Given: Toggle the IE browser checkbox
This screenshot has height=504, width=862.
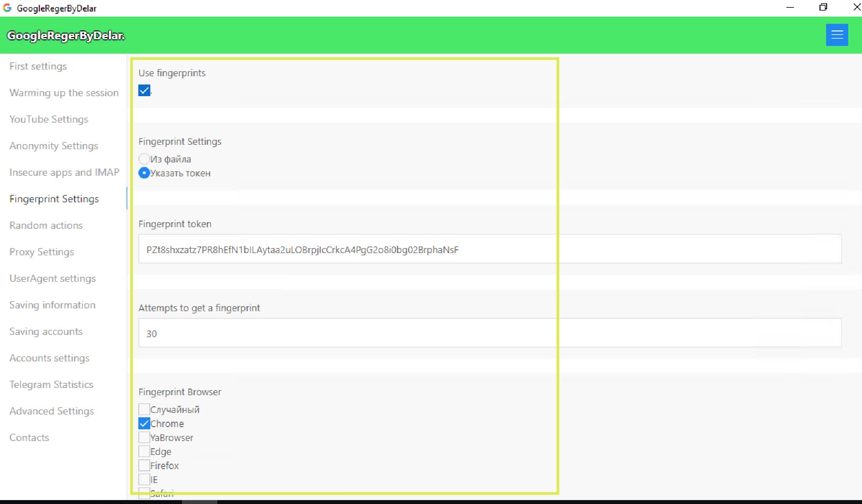Looking at the screenshot, I should point(144,479).
